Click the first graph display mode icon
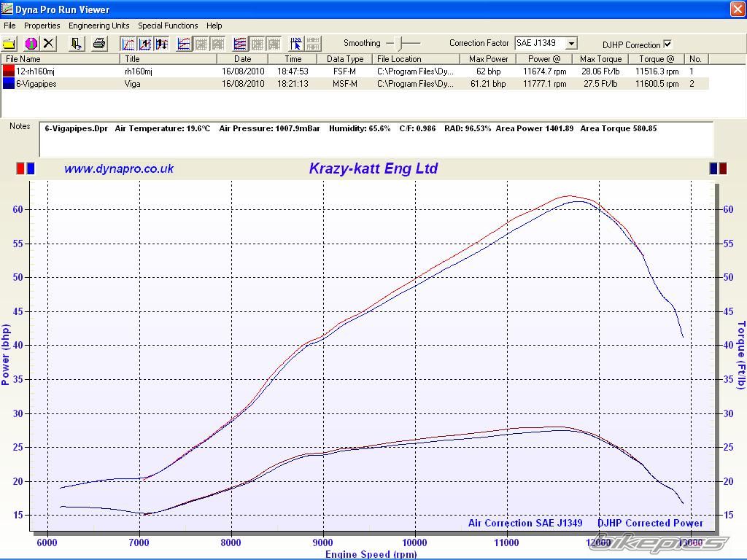Screen dimensions: 747x560 [x=128, y=44]
